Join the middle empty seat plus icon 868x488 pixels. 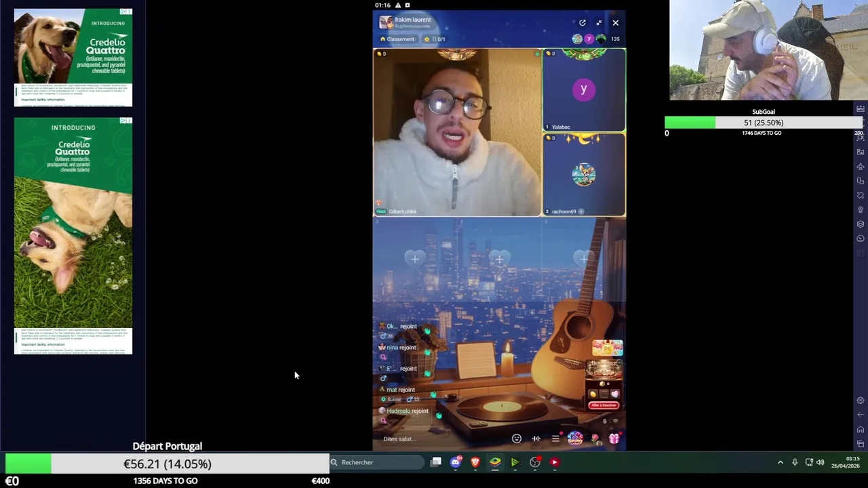pos(499,258)
